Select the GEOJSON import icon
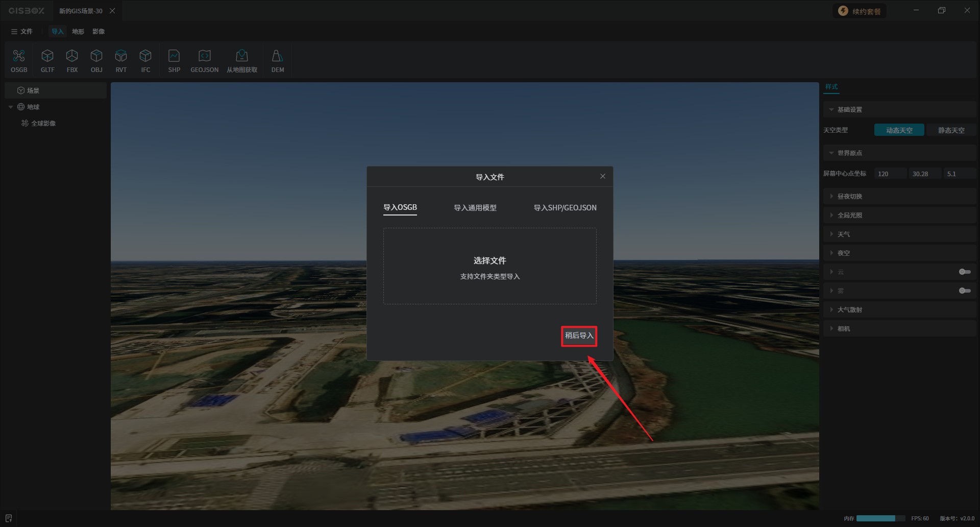980x527 pixels. click(204, 60)
